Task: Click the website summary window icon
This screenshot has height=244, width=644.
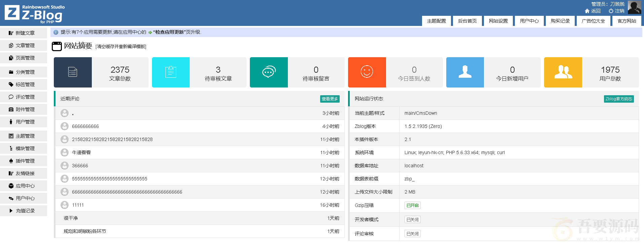Action: (x=57, y=46)
